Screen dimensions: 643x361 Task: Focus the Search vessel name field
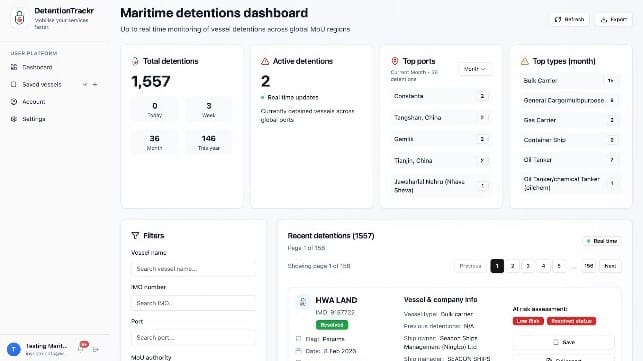193,269
